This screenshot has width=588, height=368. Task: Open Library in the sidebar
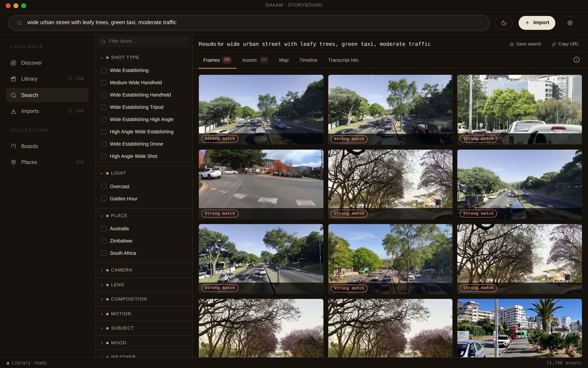click(x=47, y=79)
